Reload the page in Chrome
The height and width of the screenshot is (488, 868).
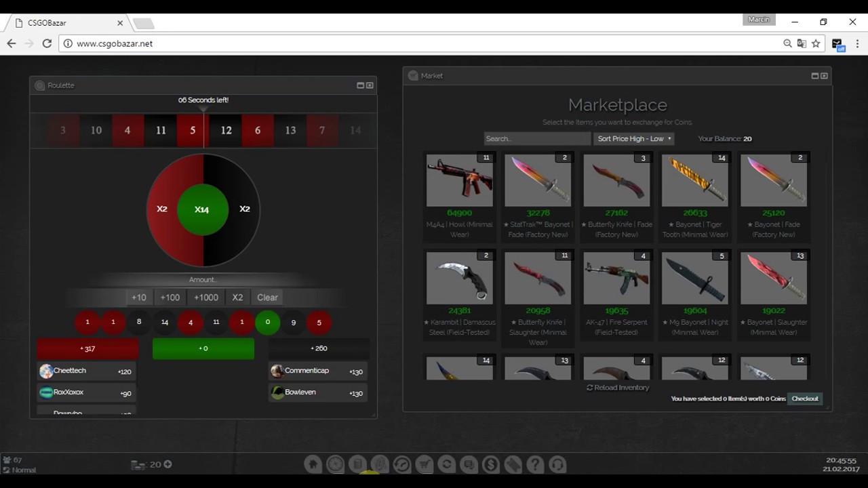coord(47,43)
